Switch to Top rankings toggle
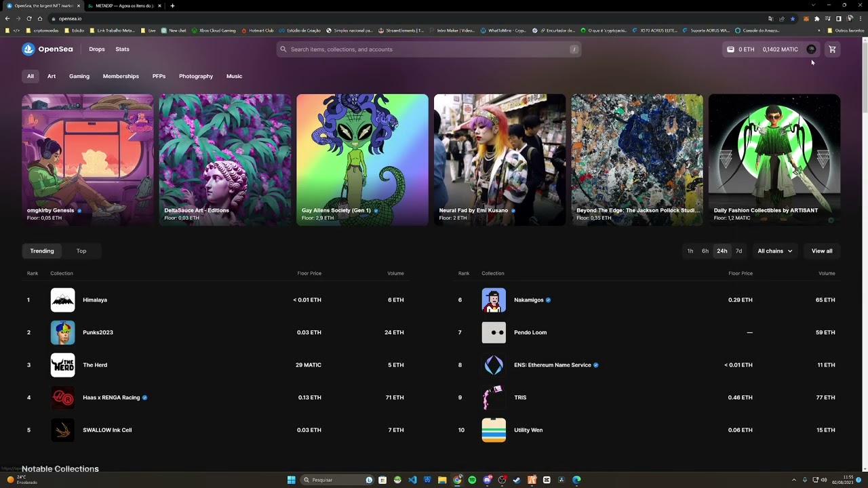 pos(81,251)
